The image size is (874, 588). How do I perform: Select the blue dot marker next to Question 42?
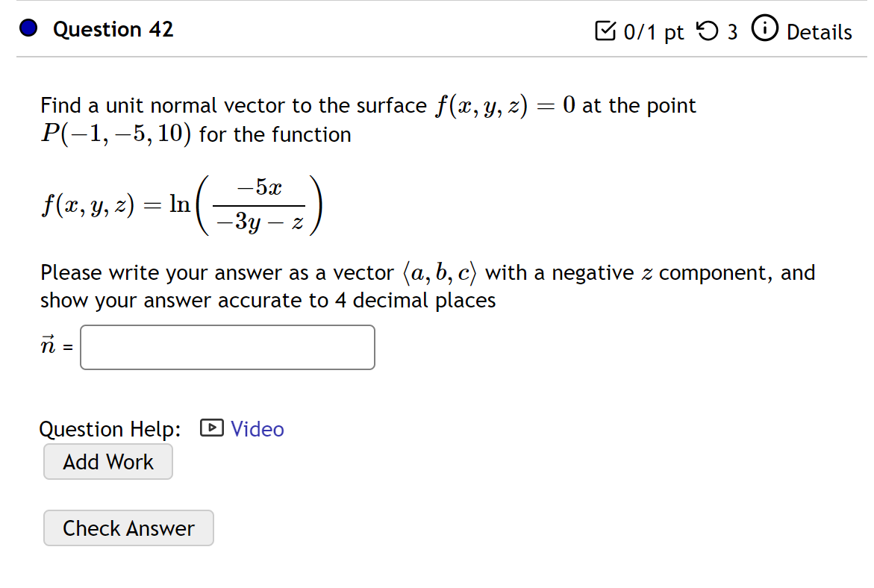[x=27, y=28]
